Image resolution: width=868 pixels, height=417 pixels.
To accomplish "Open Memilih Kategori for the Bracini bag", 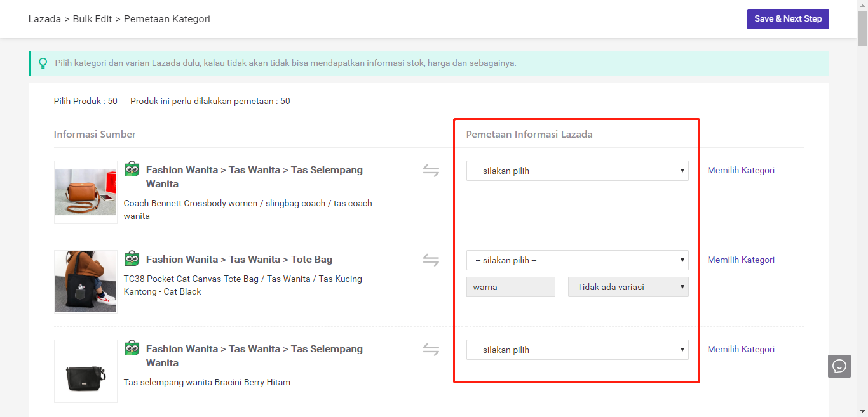I will pos(741,349).
